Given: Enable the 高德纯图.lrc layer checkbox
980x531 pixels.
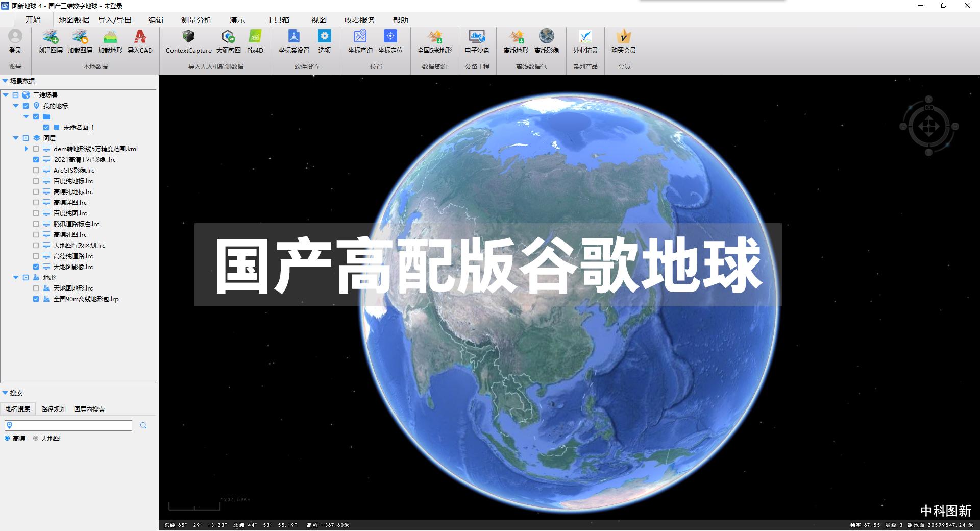Looking at the screenshot, I should tap(36, 234).
